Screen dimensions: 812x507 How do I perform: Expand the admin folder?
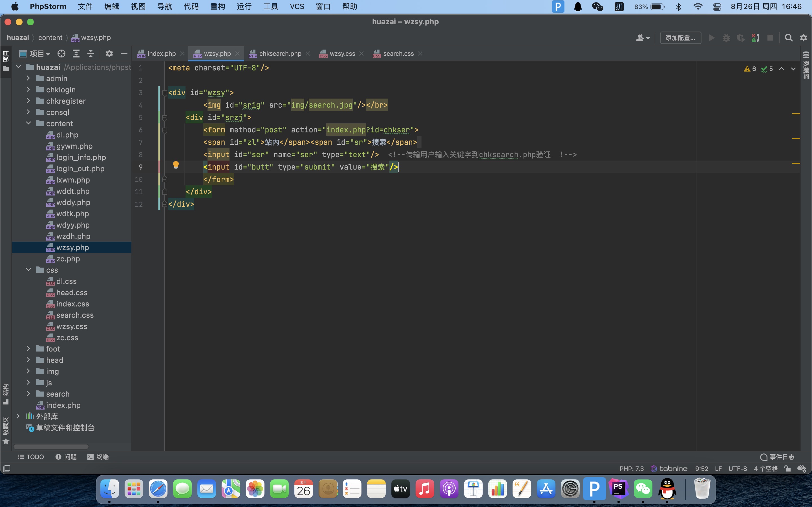click(28, 79)
